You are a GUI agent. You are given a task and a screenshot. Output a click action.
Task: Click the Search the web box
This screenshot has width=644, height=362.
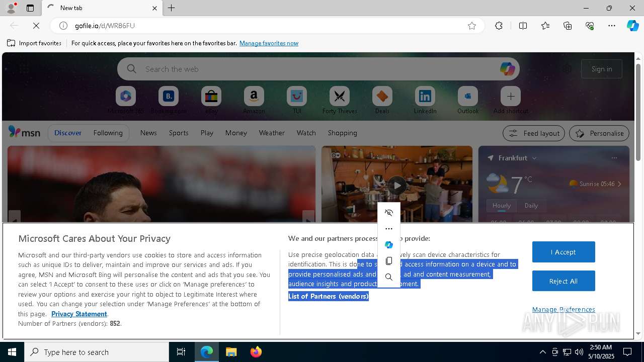click(x=318, y=69)
